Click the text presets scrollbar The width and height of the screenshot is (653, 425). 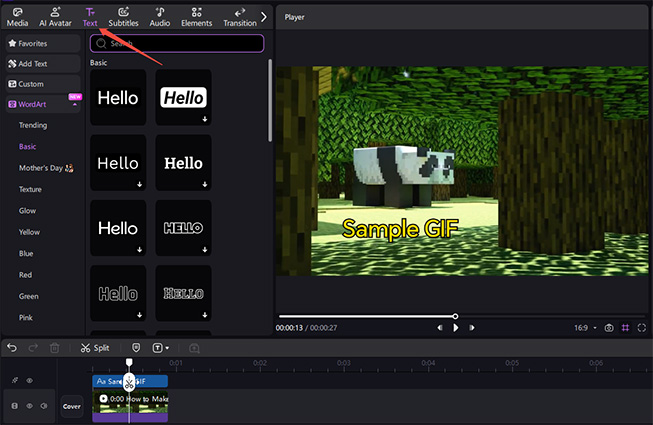click(270, 100)
